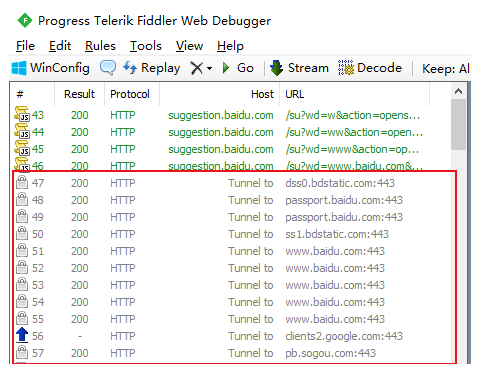Click the Replay toolbar button
478x368 pixels.
point(152,68)
